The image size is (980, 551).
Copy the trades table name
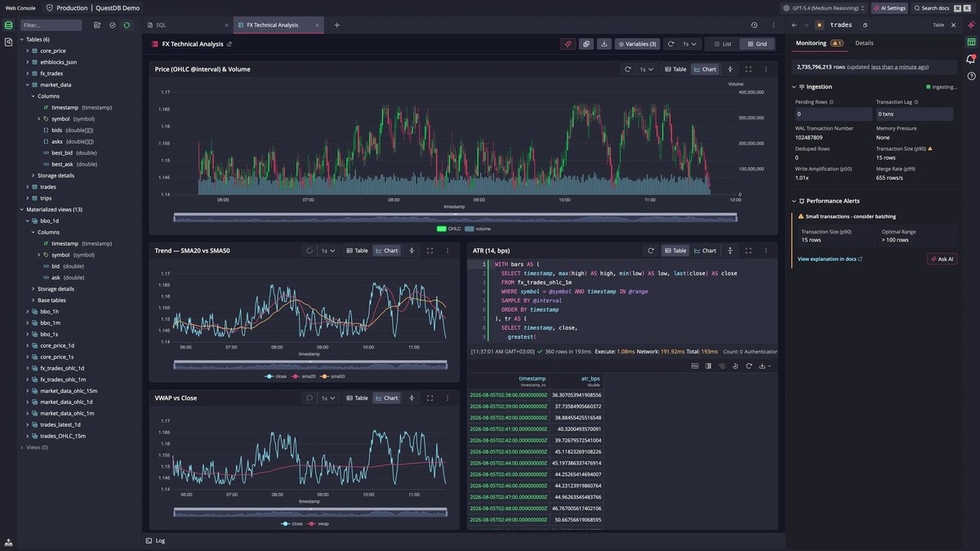866,25
